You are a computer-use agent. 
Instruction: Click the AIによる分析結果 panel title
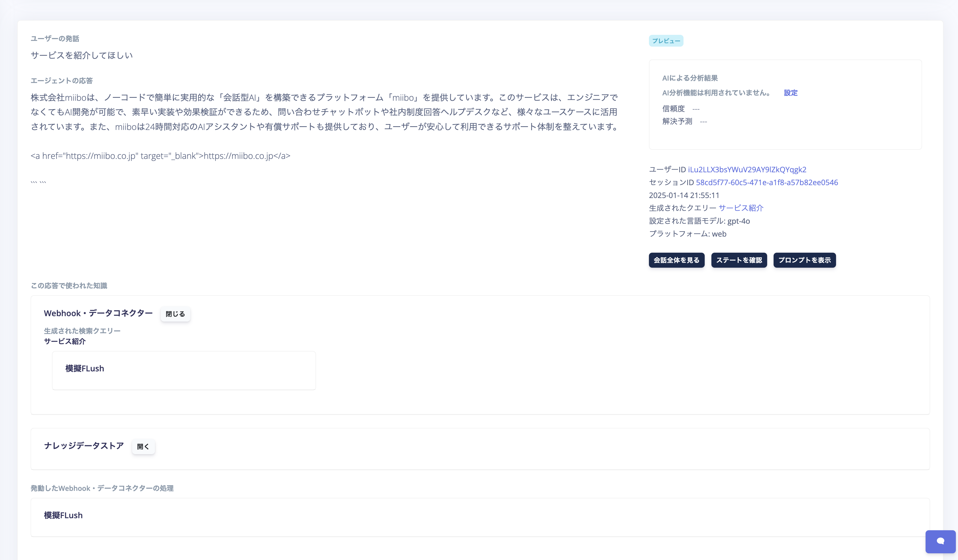pos(690,78)
